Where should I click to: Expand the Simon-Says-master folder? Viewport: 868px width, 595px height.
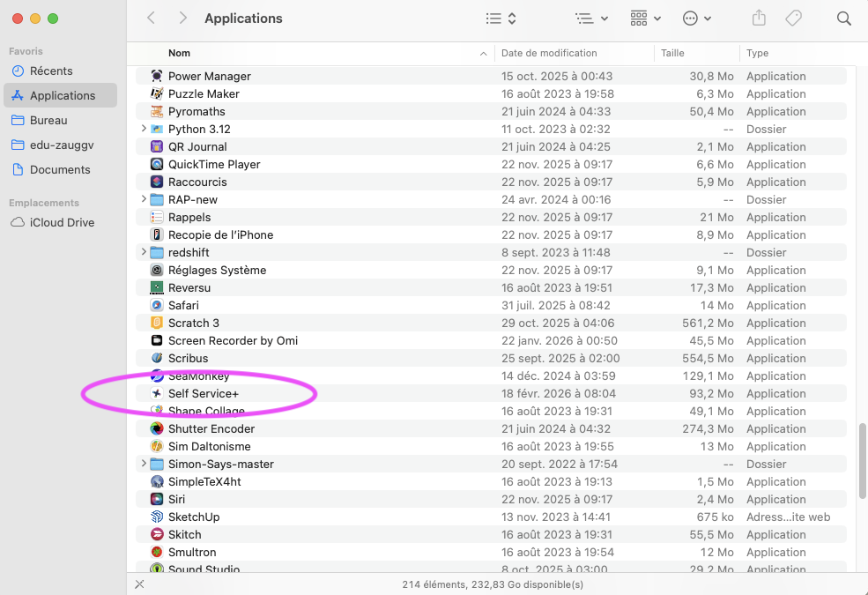click(x=144, y=465)
